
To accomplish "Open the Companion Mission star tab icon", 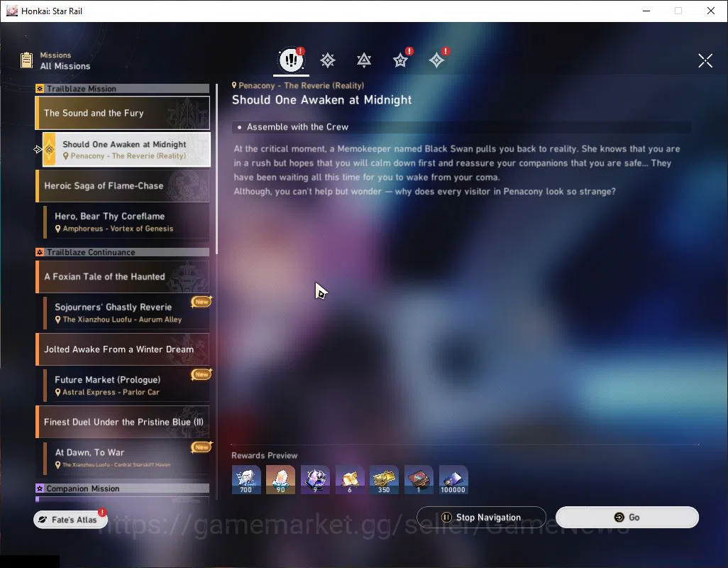I will click(400, 60).
